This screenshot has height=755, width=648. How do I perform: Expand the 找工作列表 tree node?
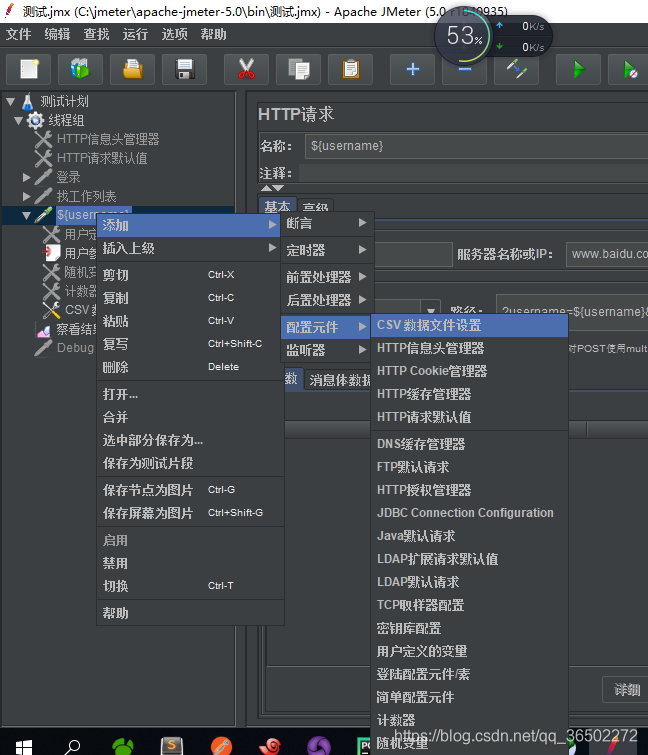pos(26,196)
